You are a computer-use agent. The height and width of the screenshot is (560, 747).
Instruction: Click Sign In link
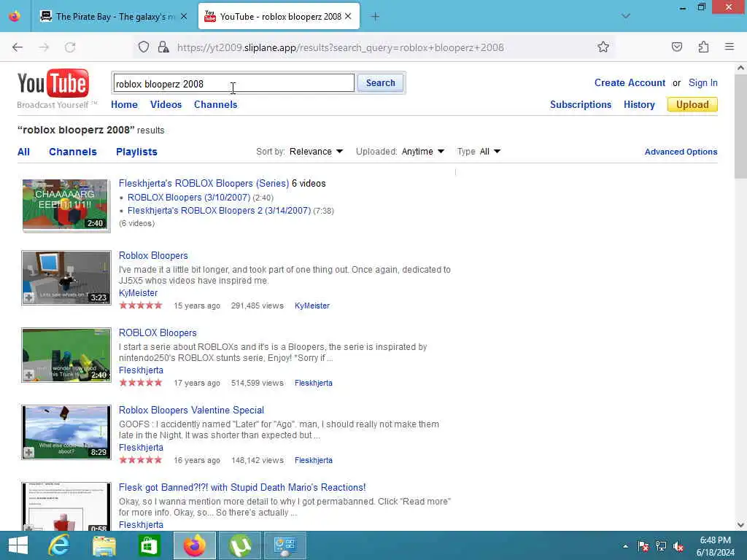coord(703,83)
